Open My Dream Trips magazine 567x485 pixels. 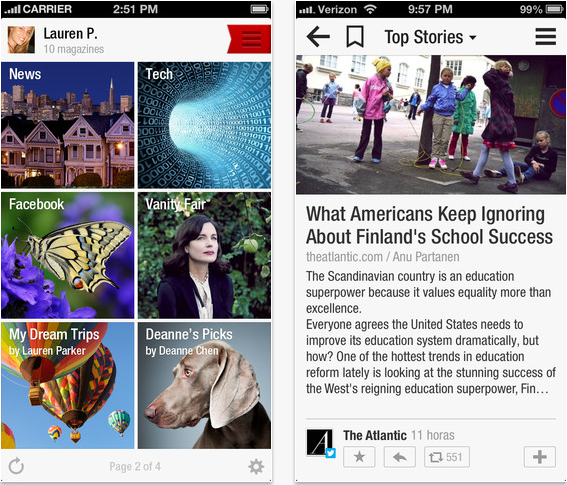click(x=68, y=386)
